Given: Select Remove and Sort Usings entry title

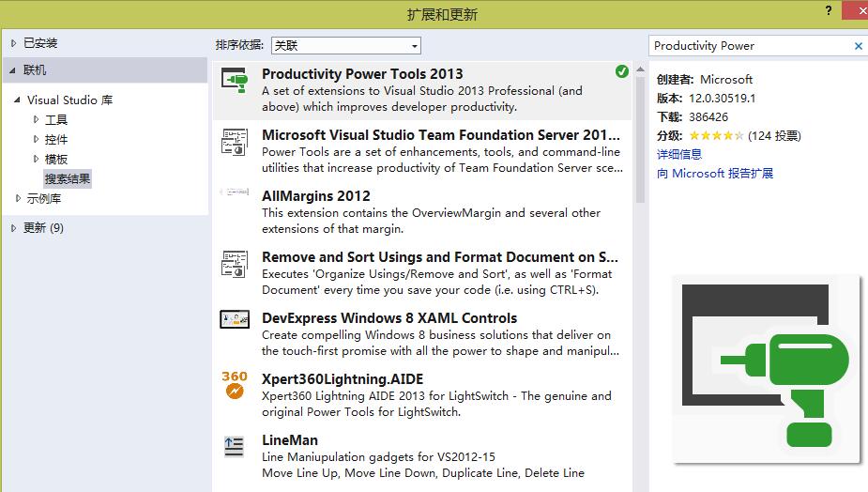Looking at the screenshot, I should pos(440,257).
